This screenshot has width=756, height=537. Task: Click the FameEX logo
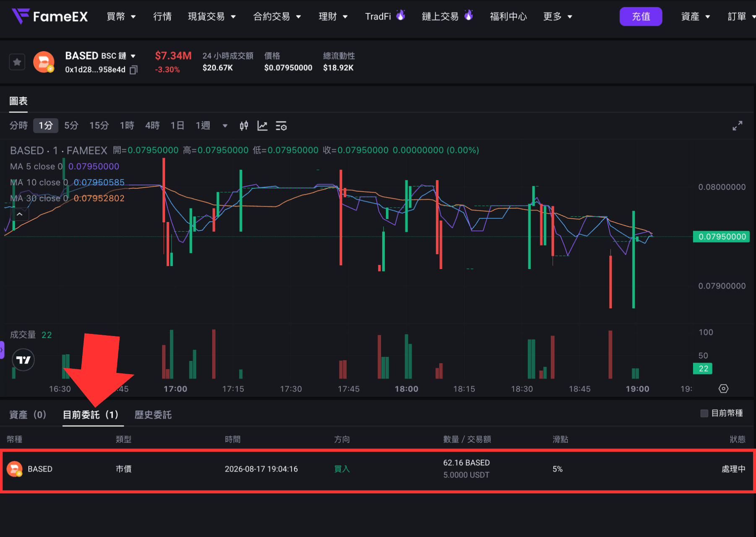(50, 16)
